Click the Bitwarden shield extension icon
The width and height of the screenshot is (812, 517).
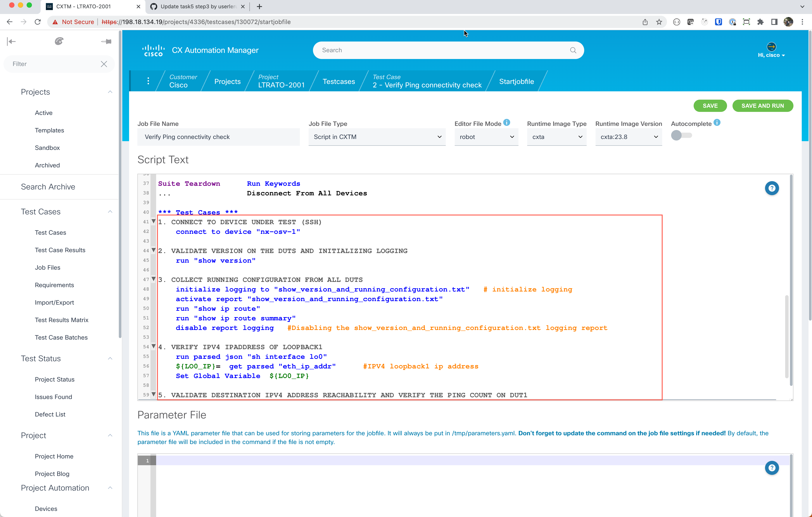(x=718, y=22)
